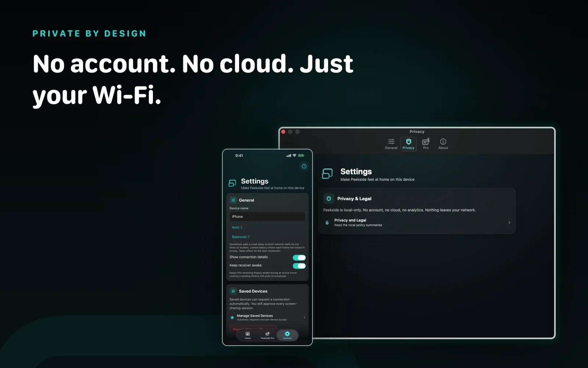Toggle Keep receiver awake switch
This screenshot has width=588, height=368.
(299, 266)
